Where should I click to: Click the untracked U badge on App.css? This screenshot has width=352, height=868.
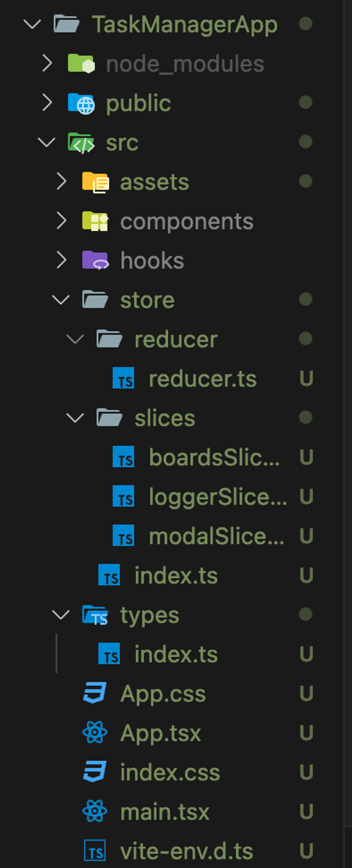pyautogui.click(x=307, y=693)
